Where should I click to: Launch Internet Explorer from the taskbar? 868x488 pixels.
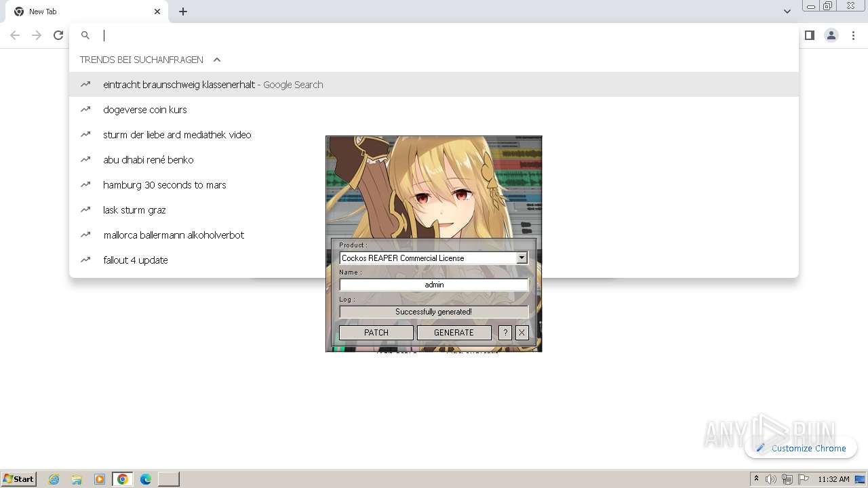tap(54, 479)
